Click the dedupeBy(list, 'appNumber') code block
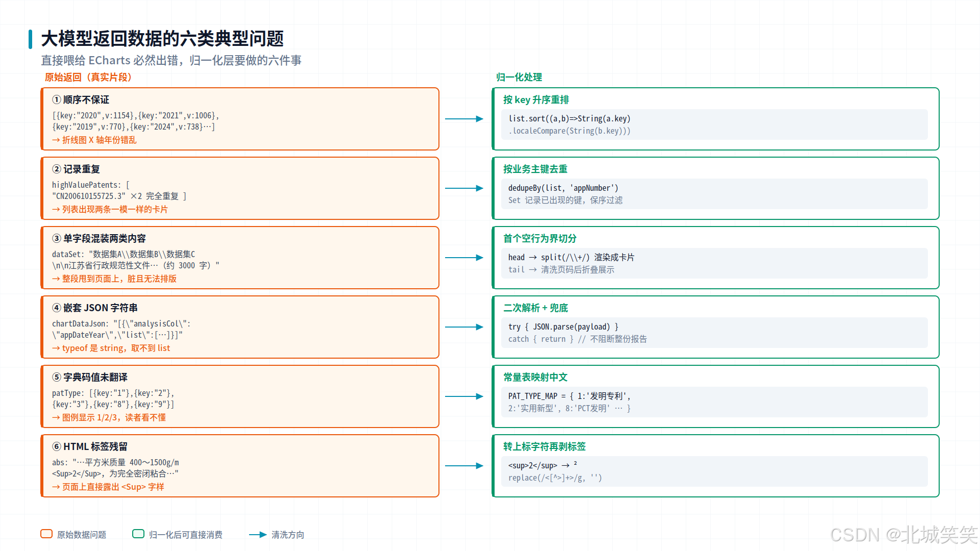The height and width of the screenshot is (551, 980). (715, 194)
